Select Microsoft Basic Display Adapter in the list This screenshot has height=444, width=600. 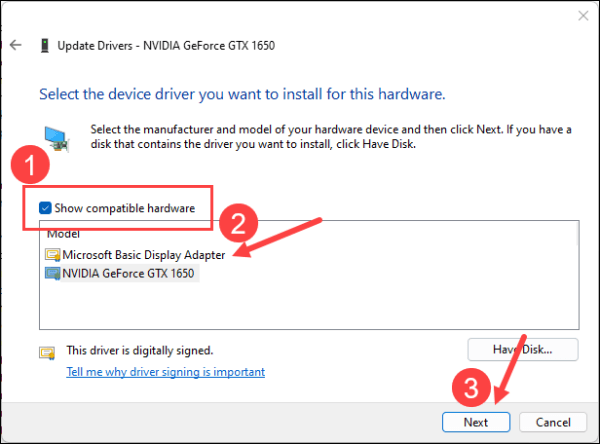(x=143, y=255)
